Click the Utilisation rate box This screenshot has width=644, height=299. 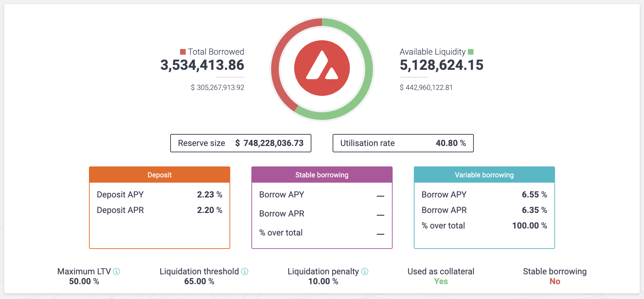pyautogui.click(x=403, y=143)
